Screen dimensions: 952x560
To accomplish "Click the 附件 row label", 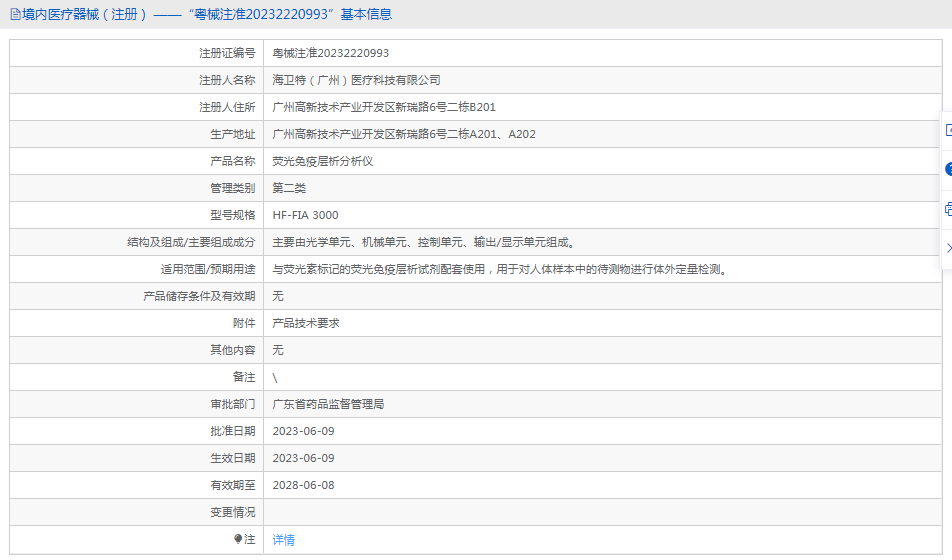I will (244, 323).
